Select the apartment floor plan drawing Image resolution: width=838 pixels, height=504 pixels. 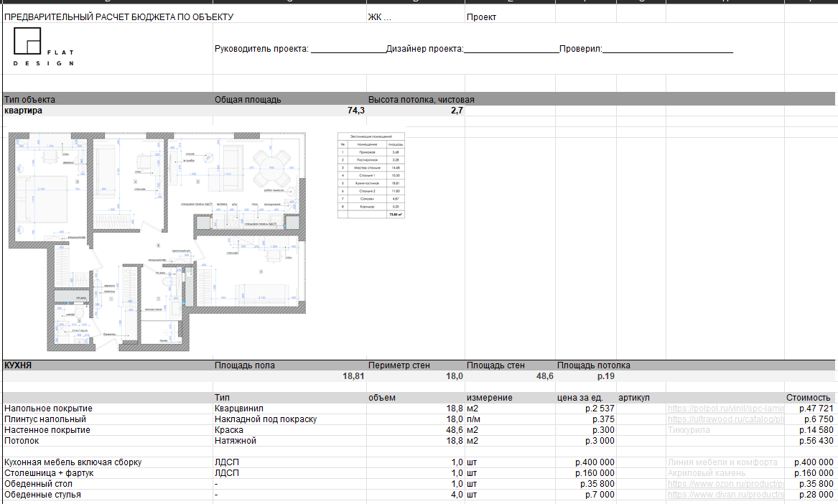pyautogui.click(x=157, y=241)
